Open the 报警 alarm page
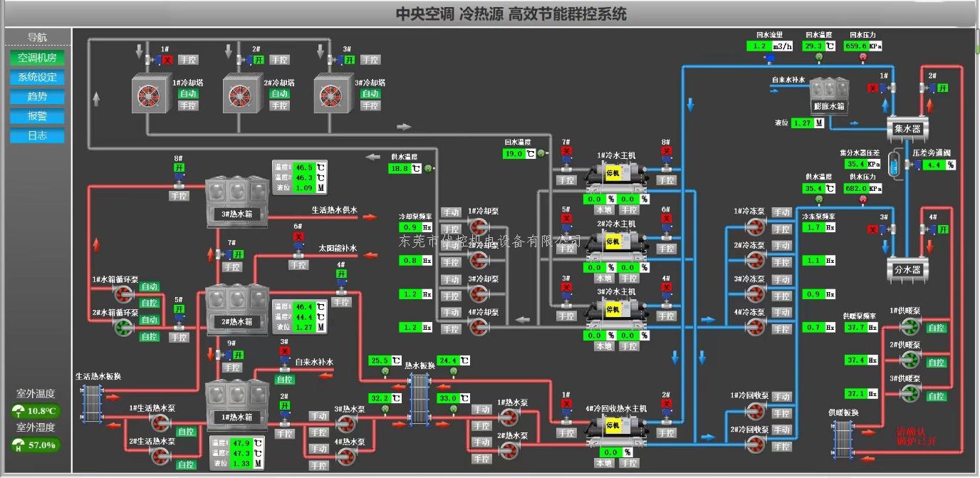980x478 pixels. coord(37,116)
